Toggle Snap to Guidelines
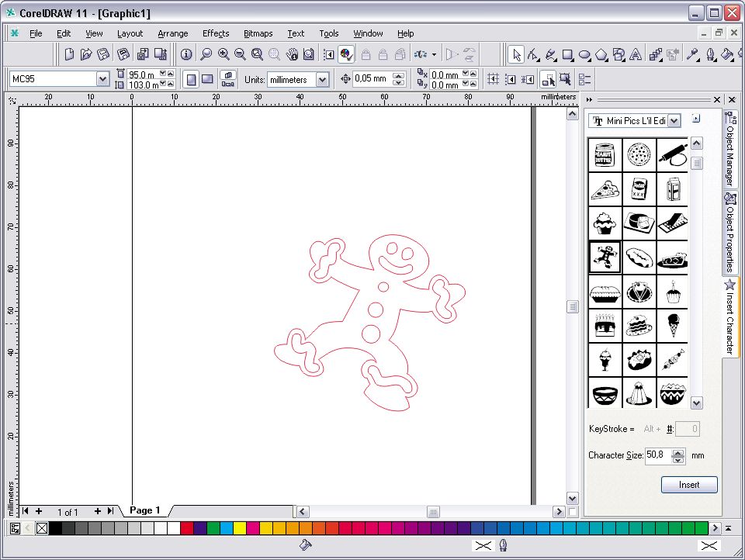This screenshot has height=560, width=745. [x=511, y=80]
